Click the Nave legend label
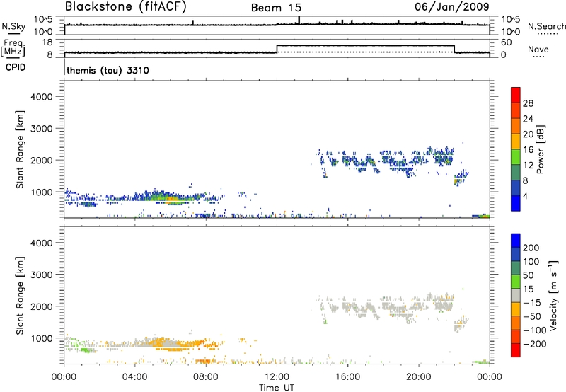 click(538, 50)
